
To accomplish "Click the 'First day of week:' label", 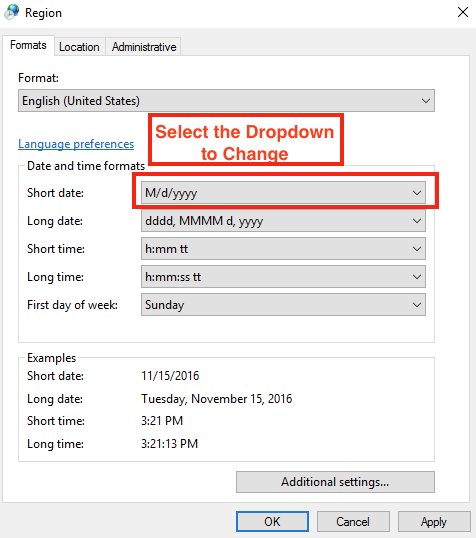I will pyautogui.click(x=72, y=305).
